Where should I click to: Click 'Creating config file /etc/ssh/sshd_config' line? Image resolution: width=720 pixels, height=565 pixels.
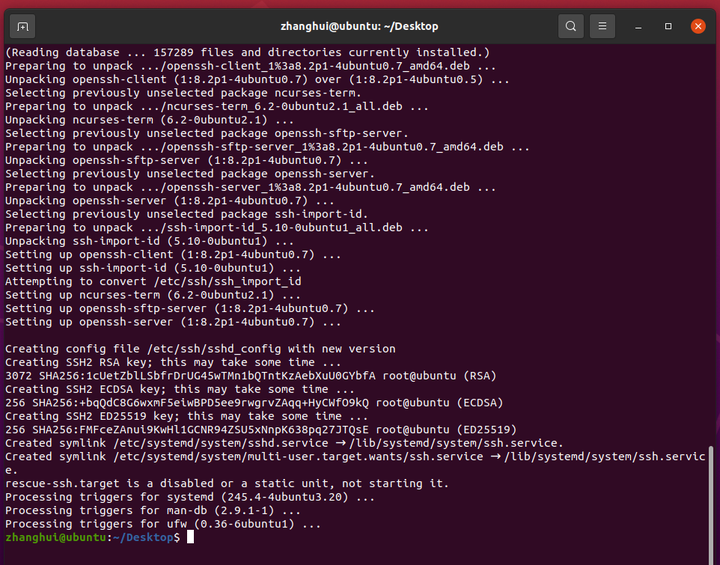point(200,349)
